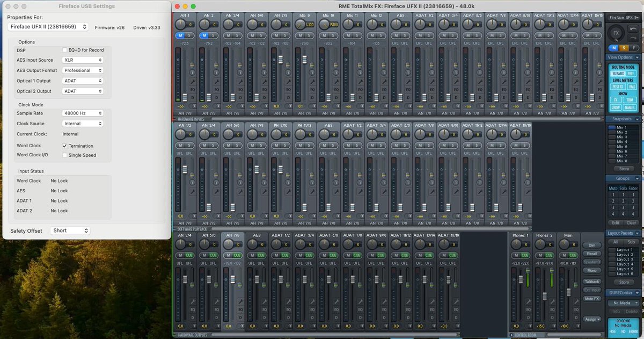The height and width of the screenshot is (339, 644).
Task: Click the Main output fader
Action: tap(568, 292)
